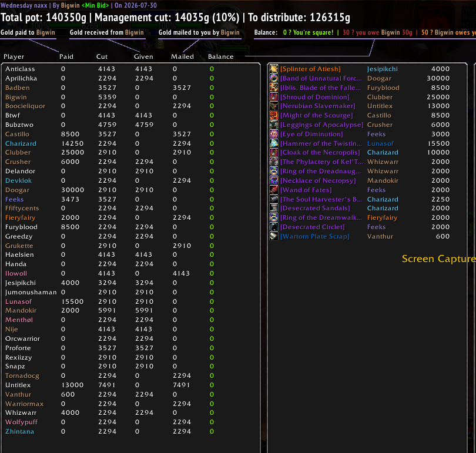The width and height of the screenshot is (476, 453).
Task: Click Doogar's paid amount 30000
Action: [72, 190]
